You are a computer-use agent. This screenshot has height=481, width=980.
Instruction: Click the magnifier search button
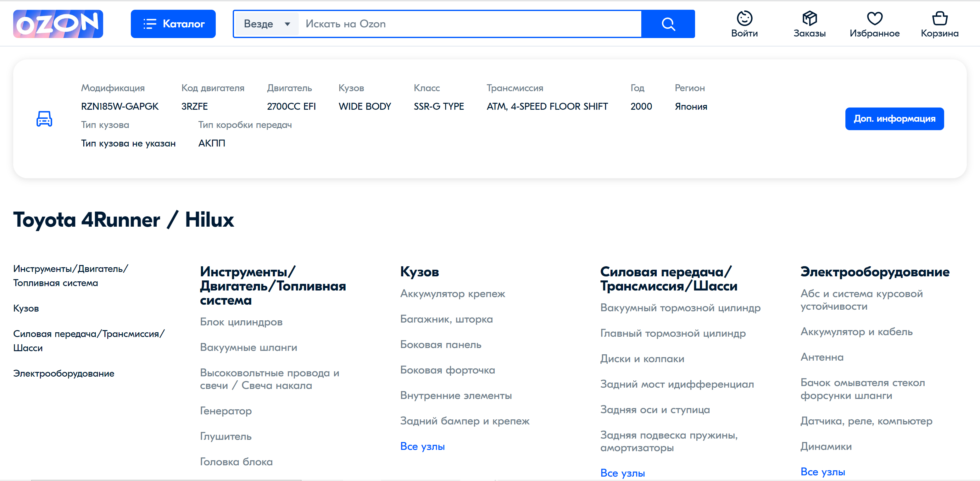668,24
